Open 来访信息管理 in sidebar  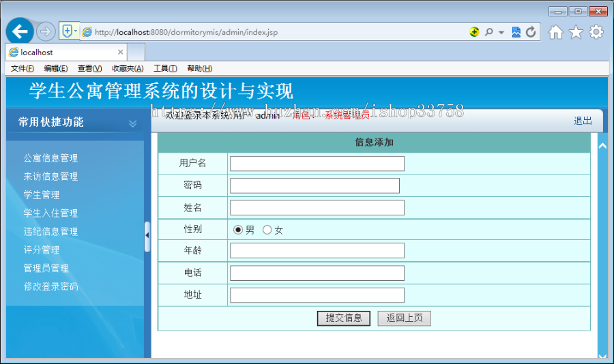pos(50,177)
